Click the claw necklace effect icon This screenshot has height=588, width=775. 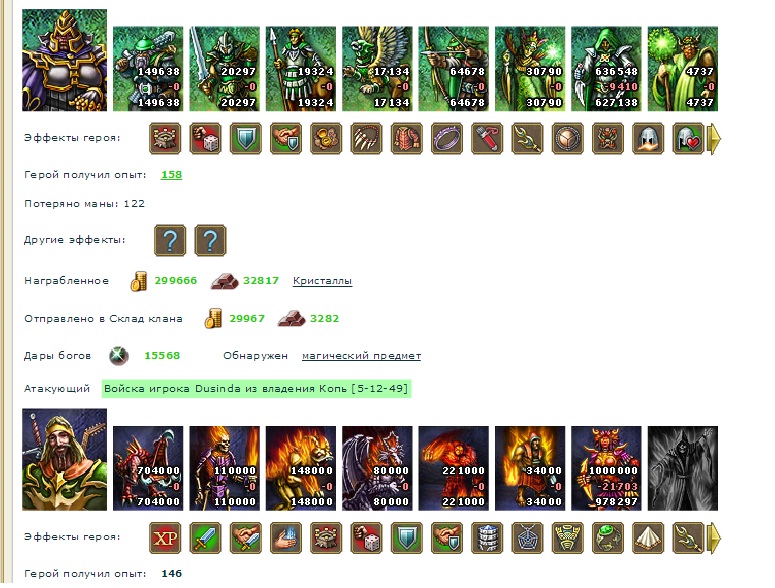[x=366, y=138]
